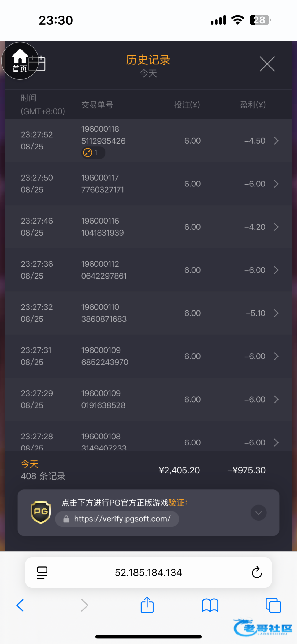Tap the 今天 summary label
The height and width of the screenshot is (644, 297).
pos(29,464)
